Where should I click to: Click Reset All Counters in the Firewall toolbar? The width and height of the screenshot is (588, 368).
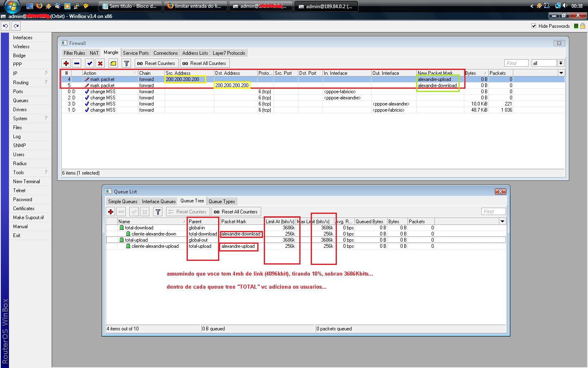(204, 63)
